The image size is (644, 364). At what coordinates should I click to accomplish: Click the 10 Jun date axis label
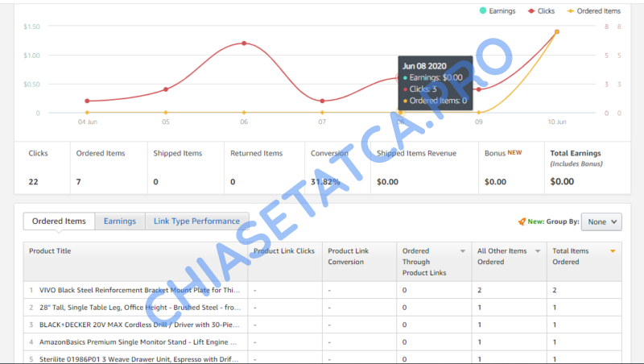coord(557,122)
